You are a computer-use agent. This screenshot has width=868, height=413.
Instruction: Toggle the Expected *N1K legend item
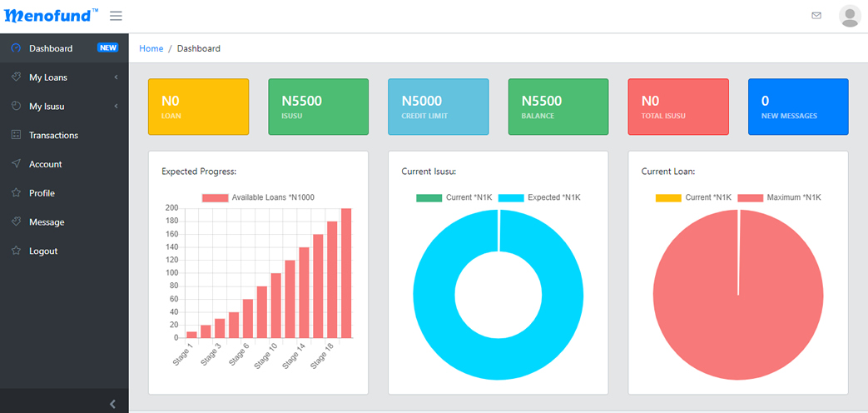point(539,197)
